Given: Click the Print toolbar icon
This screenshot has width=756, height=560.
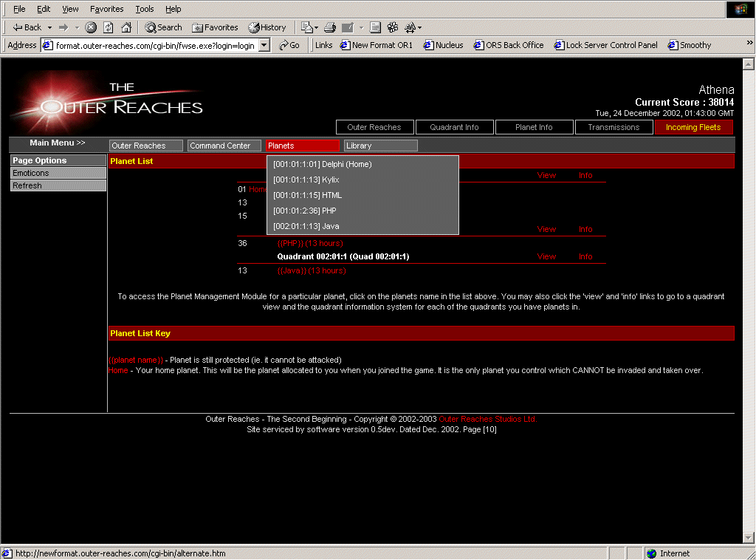Looking at the screenshot, I should point(330,27).
